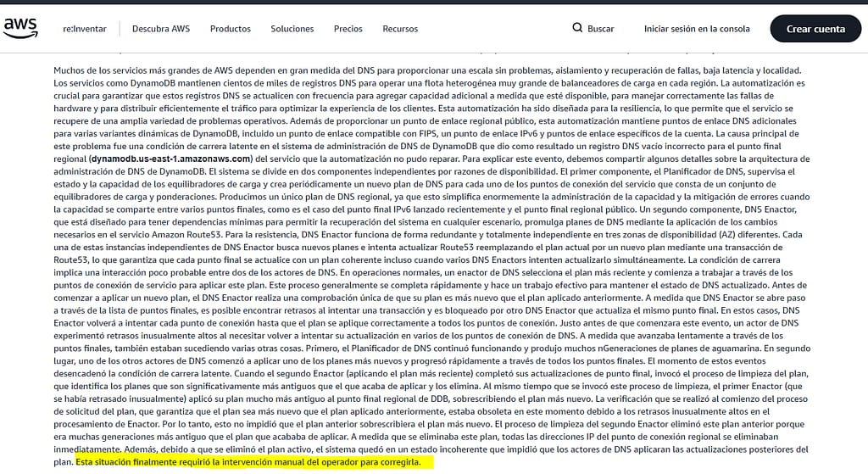868x474 pixels.
Task: Follow Iniciar sesión en la consola link
Action: click(697, 29)
